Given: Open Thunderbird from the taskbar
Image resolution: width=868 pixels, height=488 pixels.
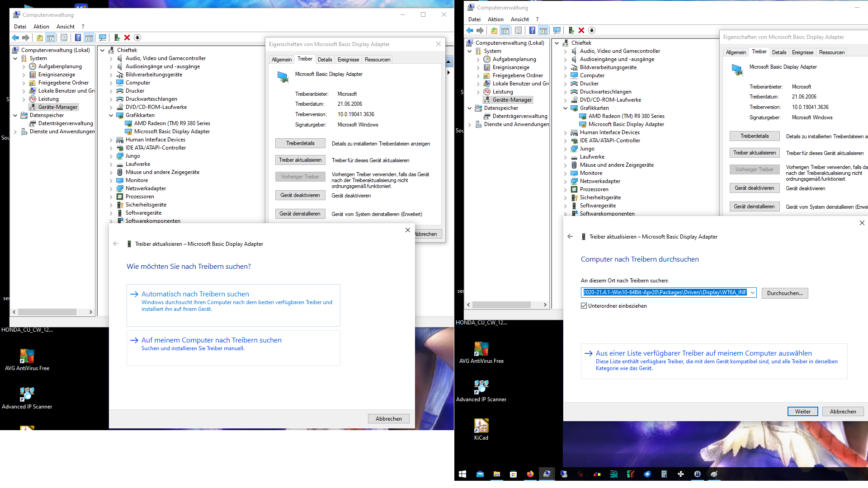Looking at the screenshot, I should [x=647, y=474].
